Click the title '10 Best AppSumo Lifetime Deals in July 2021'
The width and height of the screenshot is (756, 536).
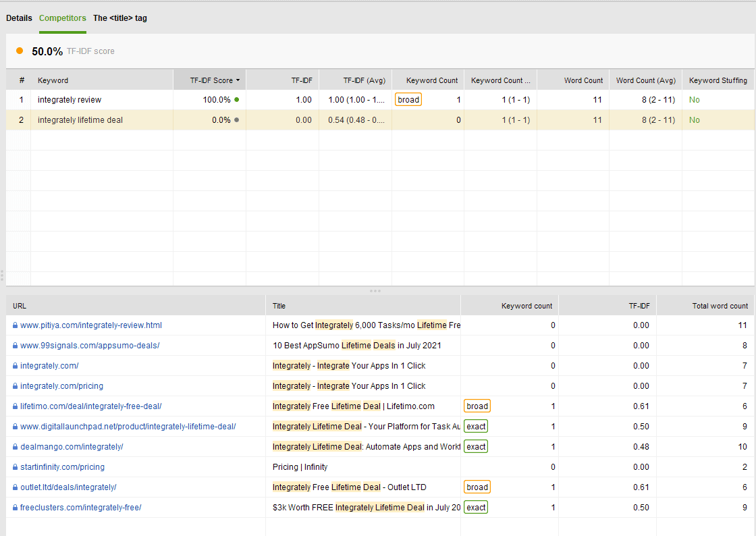click(x=357, y=346)
